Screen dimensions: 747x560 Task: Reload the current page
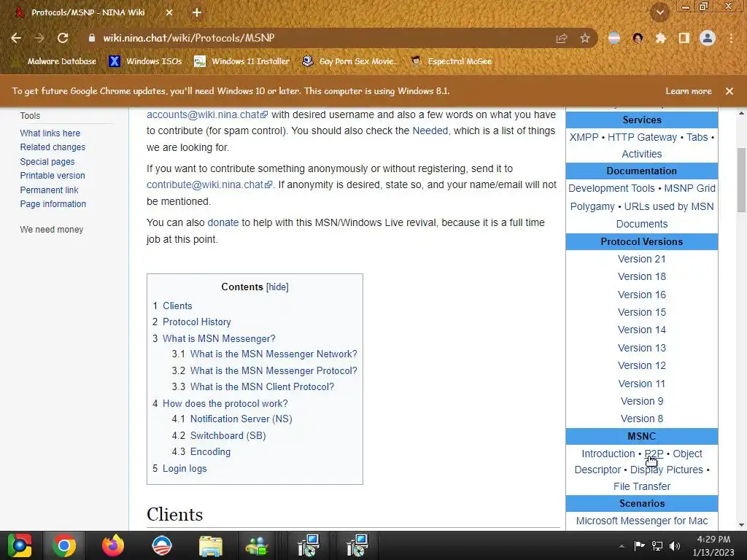pyautogui.click(x=63, y=38)
